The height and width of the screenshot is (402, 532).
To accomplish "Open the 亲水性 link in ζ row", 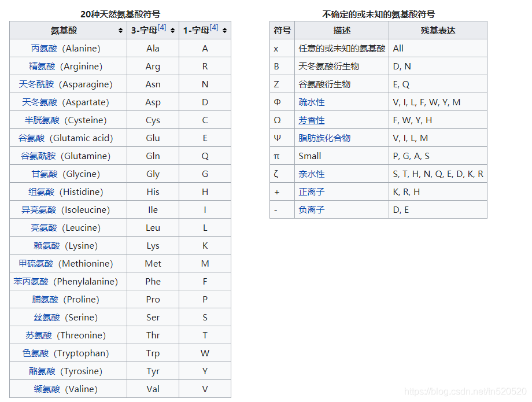I will 312,174.
